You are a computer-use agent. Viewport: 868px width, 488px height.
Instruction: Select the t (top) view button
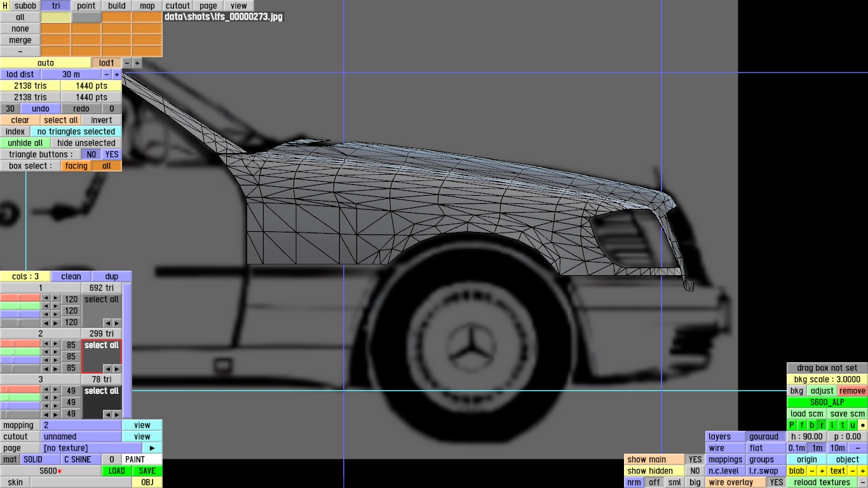[843, 425]
